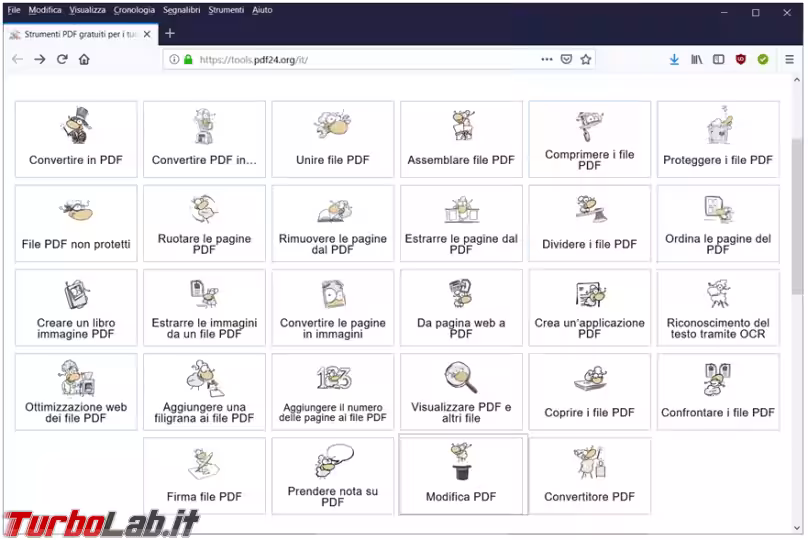Save page to Pocket
The height and width of the screenshot is (540, 808).
pyautogui.click(x=566, y=59)
